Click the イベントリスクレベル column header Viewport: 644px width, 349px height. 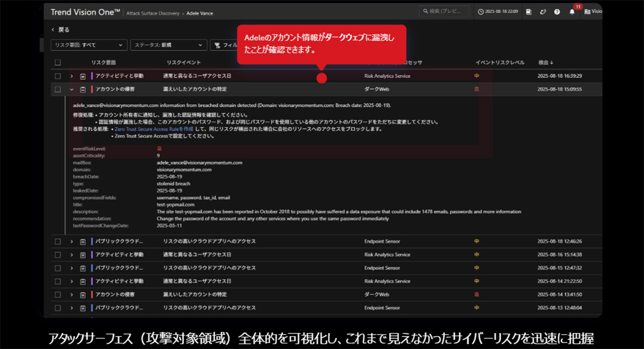[500, 63]
